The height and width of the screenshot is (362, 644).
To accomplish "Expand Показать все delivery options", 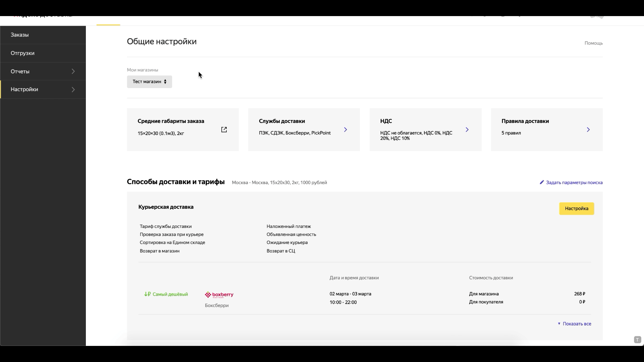I will point(574,324).
